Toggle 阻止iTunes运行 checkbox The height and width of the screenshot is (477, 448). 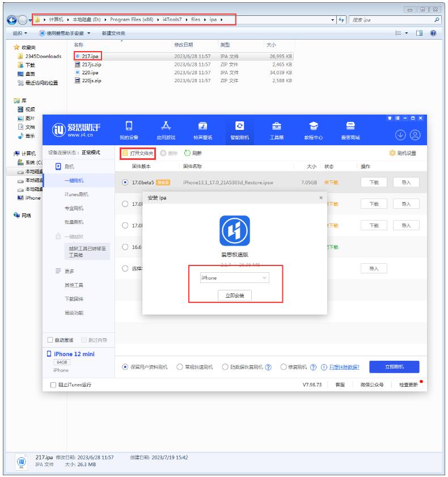(x=53, y=385)
